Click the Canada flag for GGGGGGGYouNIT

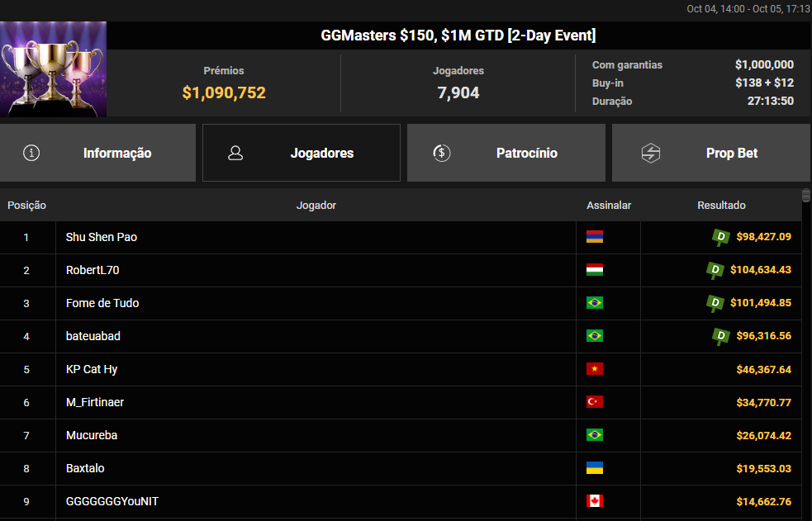click(x=595, y=501)
